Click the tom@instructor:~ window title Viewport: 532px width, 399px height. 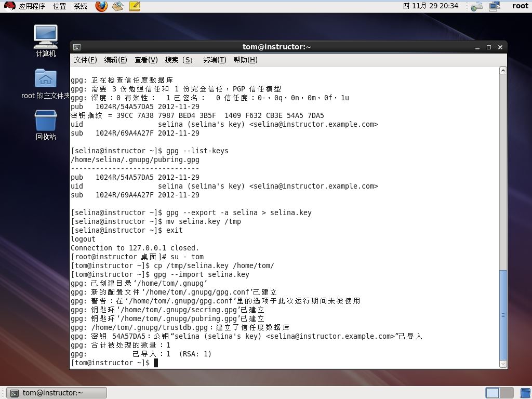(276, 47)
